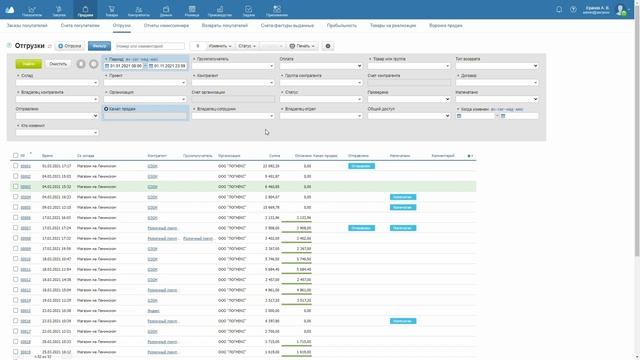The image size is (640, 360).
Task: Open the Период end date calendar icon
Action: coord(151,66)
